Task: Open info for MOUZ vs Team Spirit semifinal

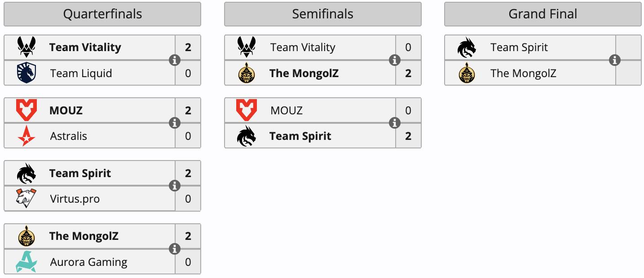Action: click(x=395, y=123)
